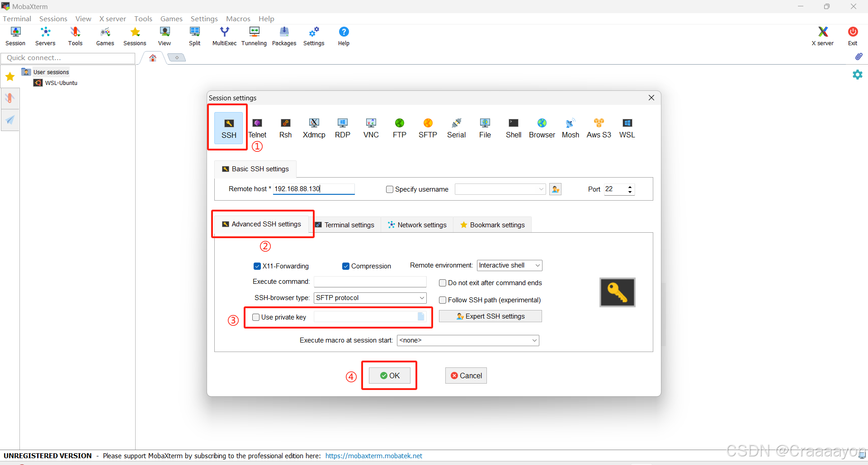The height and width of the screenshot is (465, 868).
Task: Check Follow SSH path (experimental)
Action: point(443,300)
